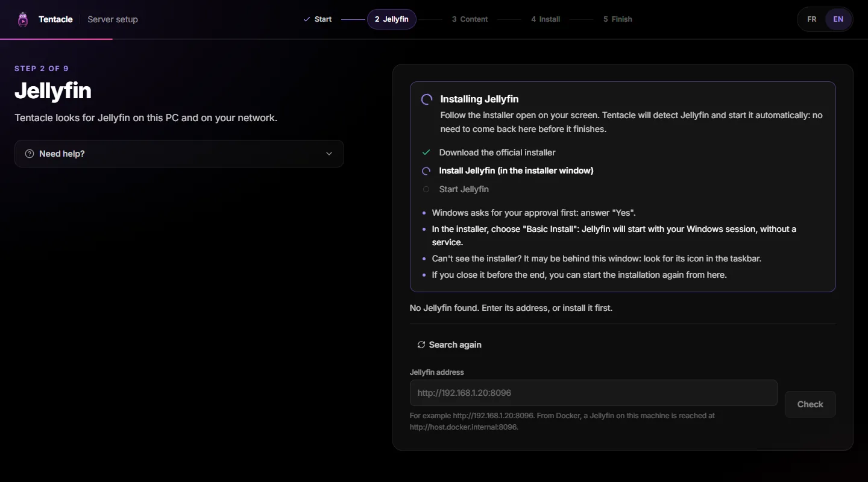Click the Search again refresh icon
This screenshot has width=868, height=482.
click(x=421, y=345)
